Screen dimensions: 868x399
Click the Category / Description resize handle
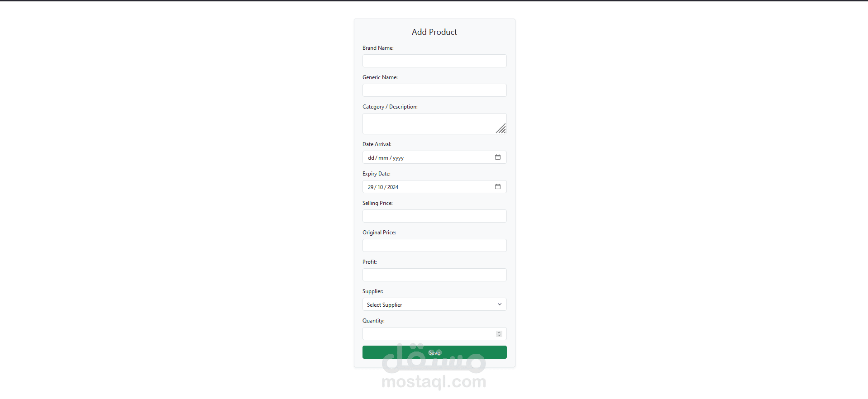[501, 129]
